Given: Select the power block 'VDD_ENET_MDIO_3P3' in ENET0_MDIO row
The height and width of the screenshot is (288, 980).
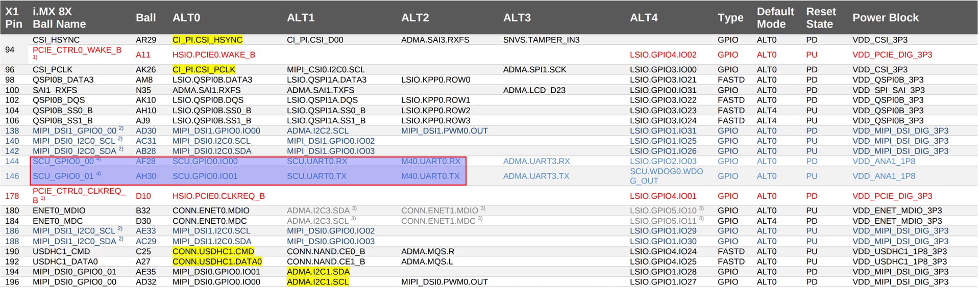Looking at the screenshot, I should (897, 211).
